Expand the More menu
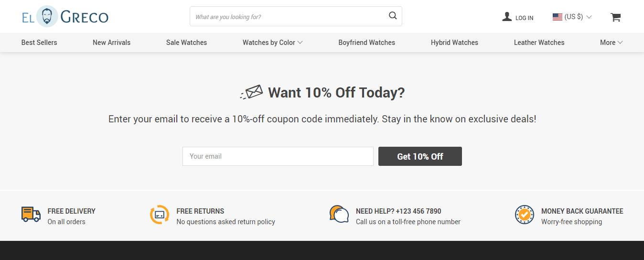The height and width of the screenshot is (260, 644). point(611,43)
